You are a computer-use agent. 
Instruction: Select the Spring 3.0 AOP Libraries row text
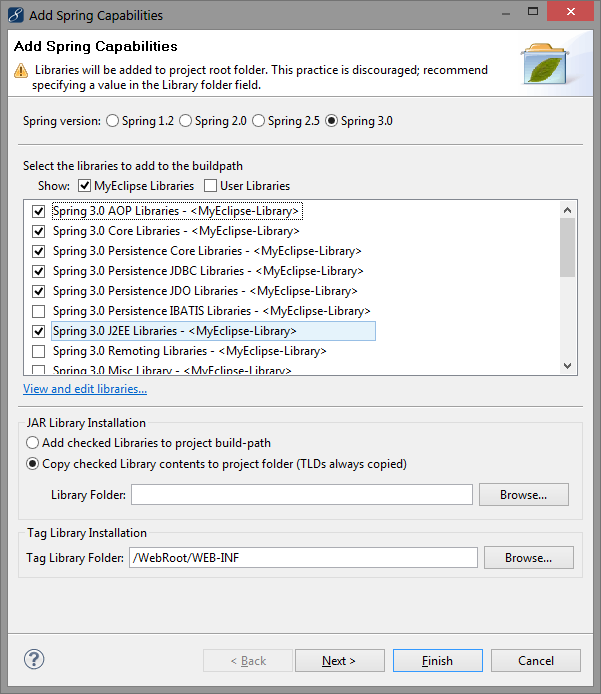click(177, 211)
